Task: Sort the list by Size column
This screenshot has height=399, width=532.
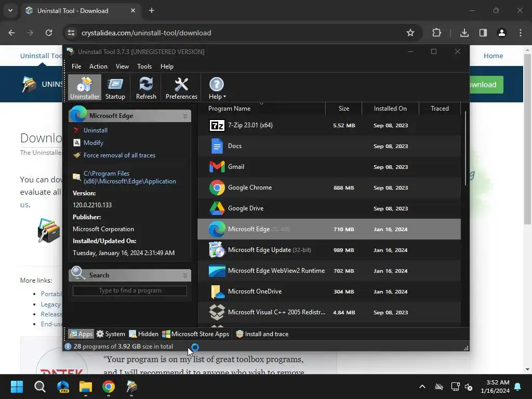Action: coord(344,109)
